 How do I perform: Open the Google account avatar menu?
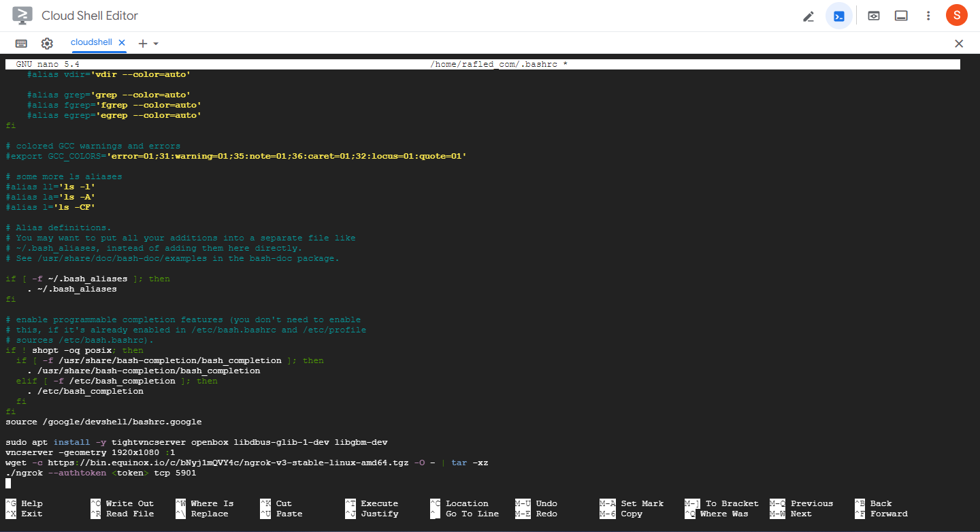pos(956,15)
